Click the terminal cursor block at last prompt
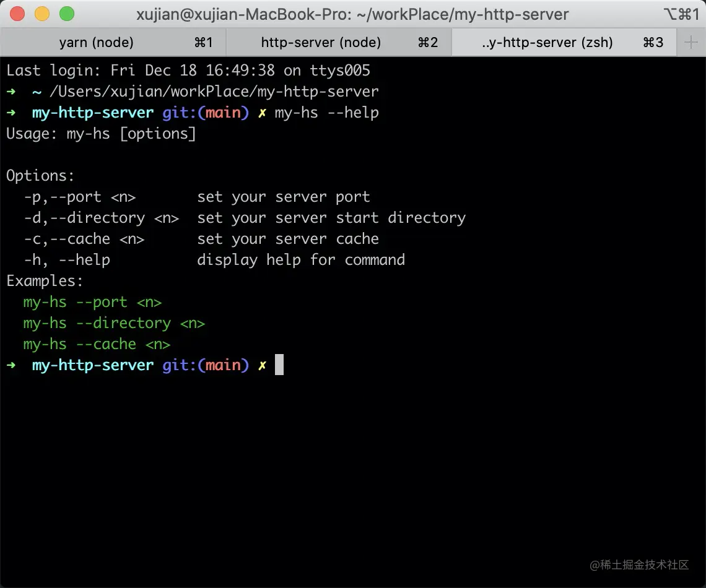The height and width of the screenshot is (588, 706). [279, 365]
